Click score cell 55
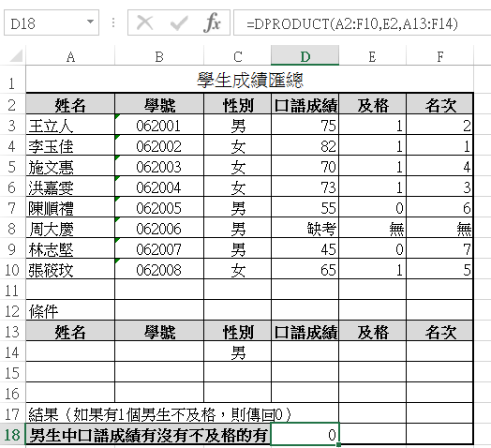 [x=305, y=208]
